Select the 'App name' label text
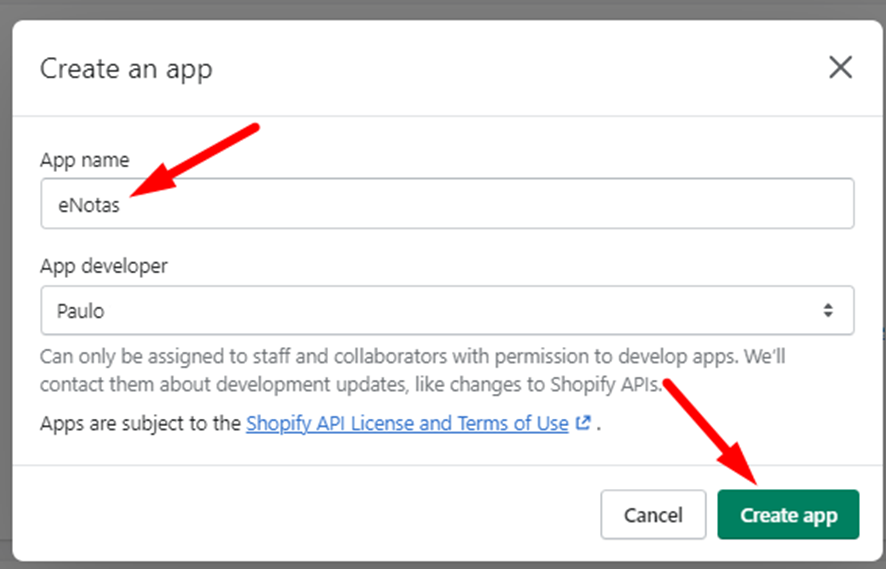Screen dimensions: 886x569 click(85, 160)
